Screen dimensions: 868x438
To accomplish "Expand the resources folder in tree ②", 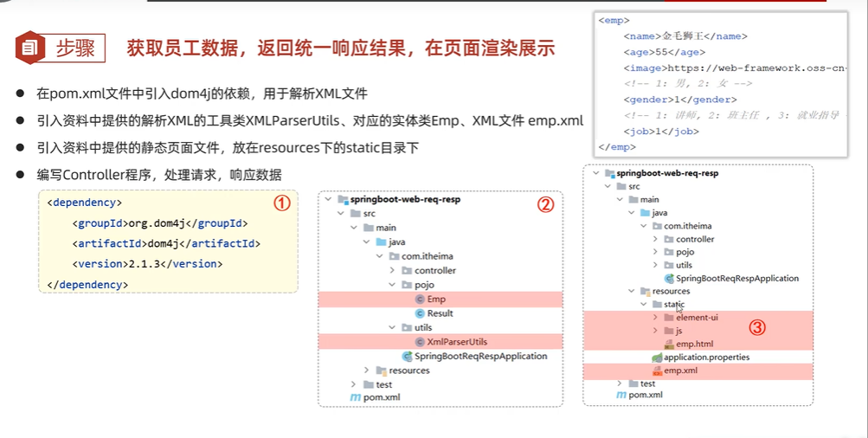I will [366, 370].
